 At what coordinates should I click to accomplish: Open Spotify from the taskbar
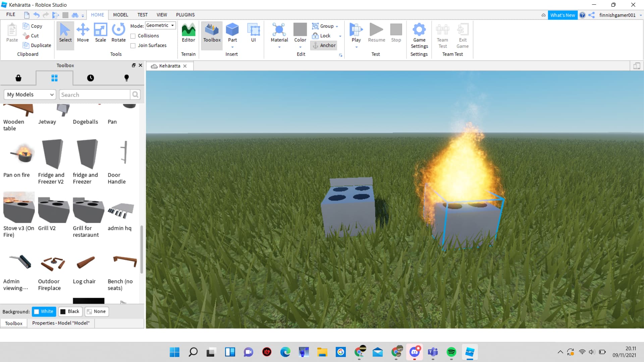pyautogui.click(x=451, y=352)
